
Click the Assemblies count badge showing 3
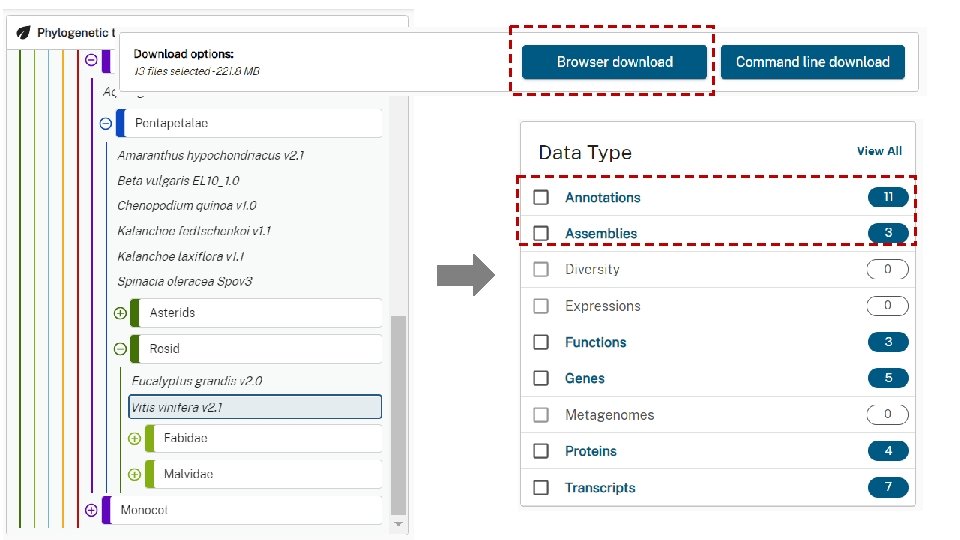pos(887,233)
